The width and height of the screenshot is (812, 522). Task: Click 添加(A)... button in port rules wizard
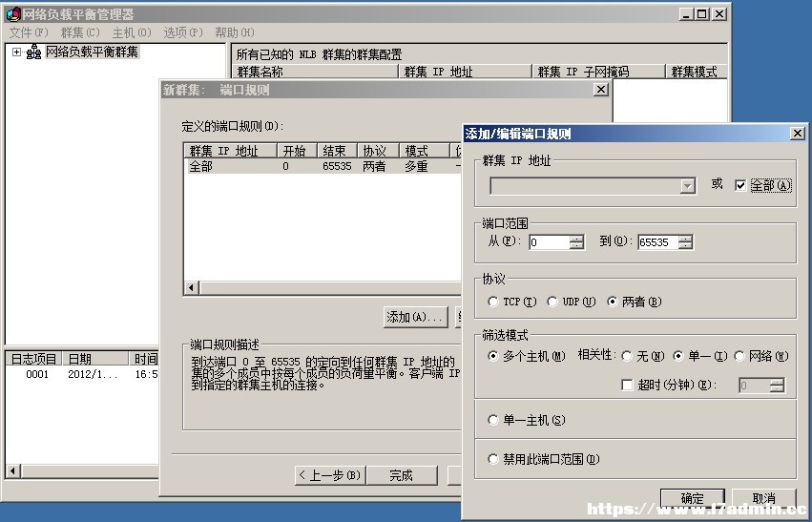coord(416,317)
